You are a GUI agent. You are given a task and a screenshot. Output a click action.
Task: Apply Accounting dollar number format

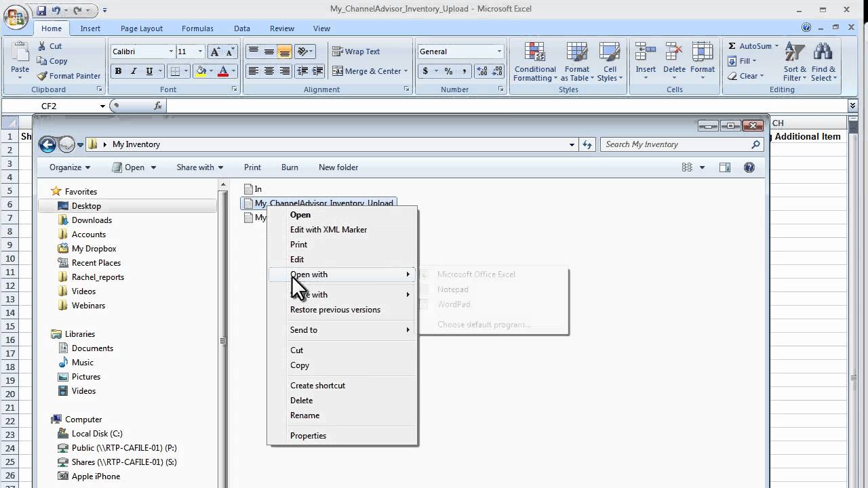[425, 71]
